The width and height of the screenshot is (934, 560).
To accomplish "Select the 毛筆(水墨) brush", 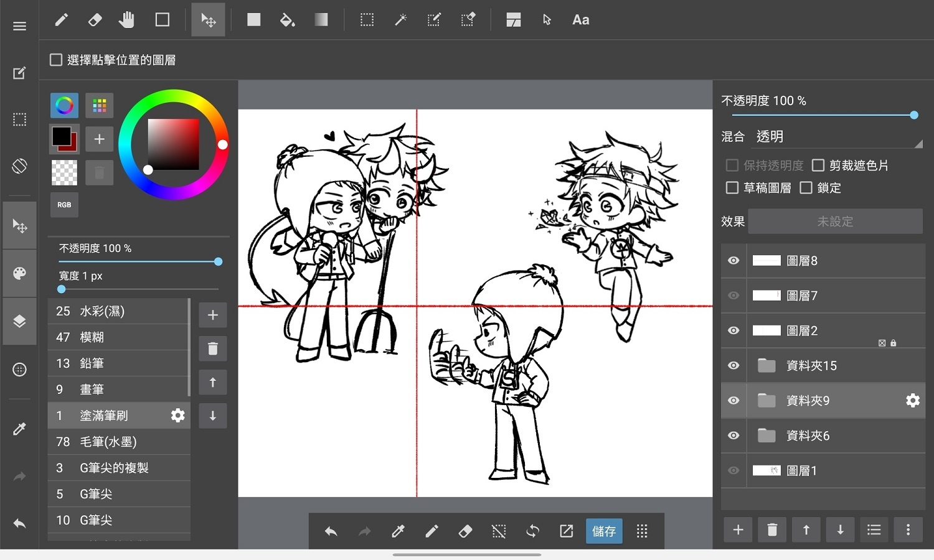I will [x=118, y=442].
